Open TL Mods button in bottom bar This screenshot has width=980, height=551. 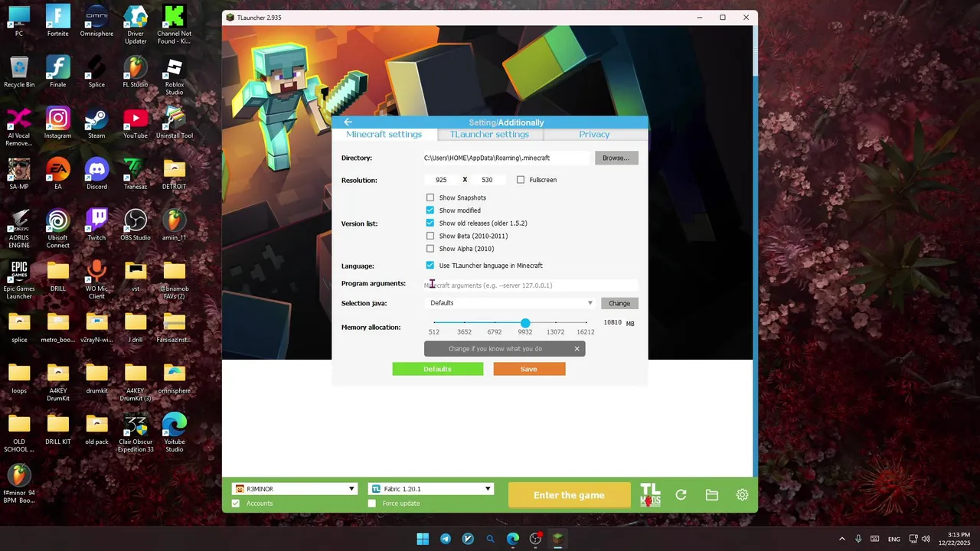tap(650, 495)
